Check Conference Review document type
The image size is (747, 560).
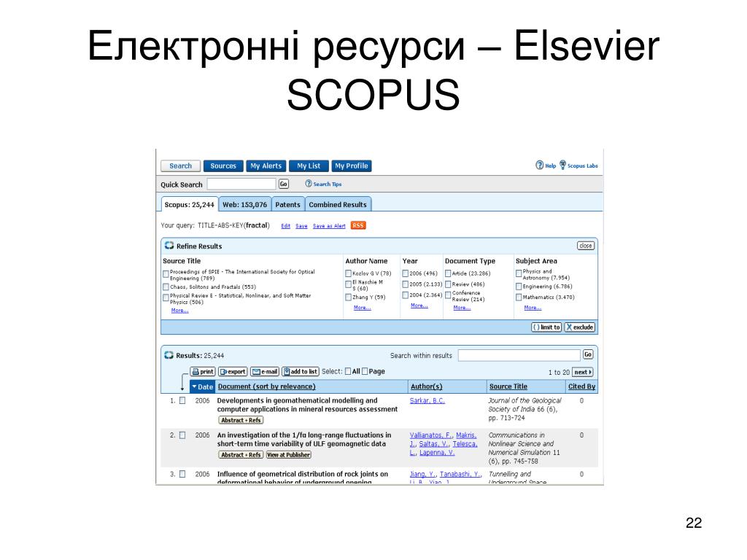coord(448,295)
